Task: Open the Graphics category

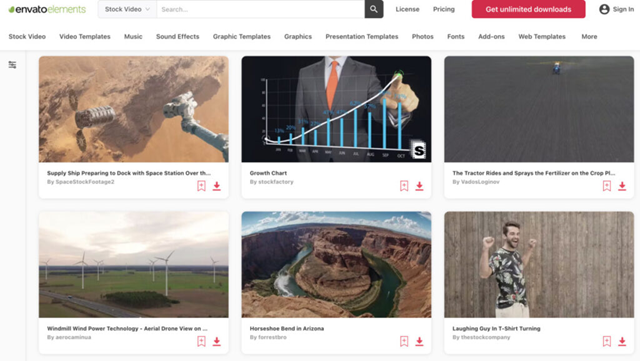Action: tap(298, 36)
